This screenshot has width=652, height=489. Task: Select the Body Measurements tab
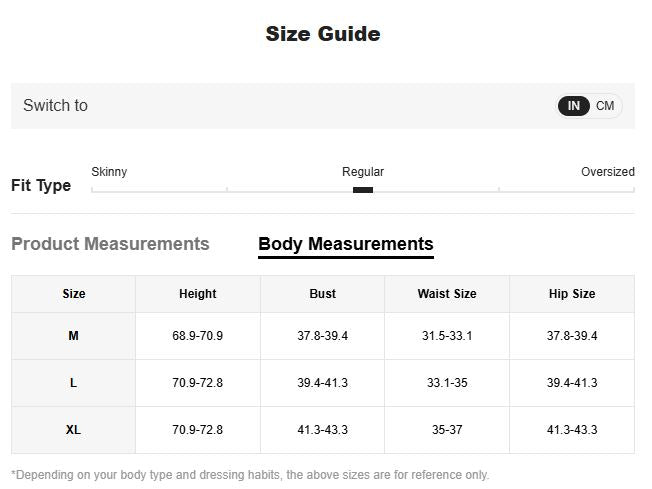(x=345, y=244)
